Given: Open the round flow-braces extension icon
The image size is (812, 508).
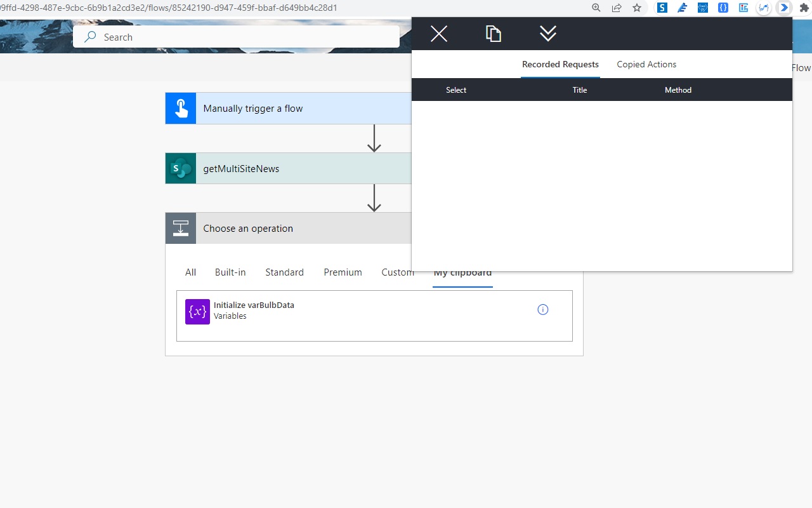Looking at the screenshot, I should 764,8.
